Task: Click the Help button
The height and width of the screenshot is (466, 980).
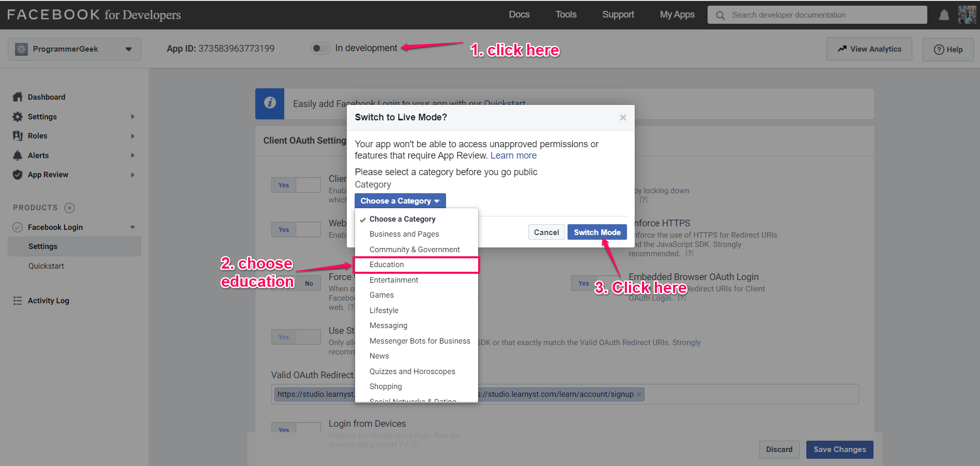Action: pyautogui.click(x=948, y=50)
